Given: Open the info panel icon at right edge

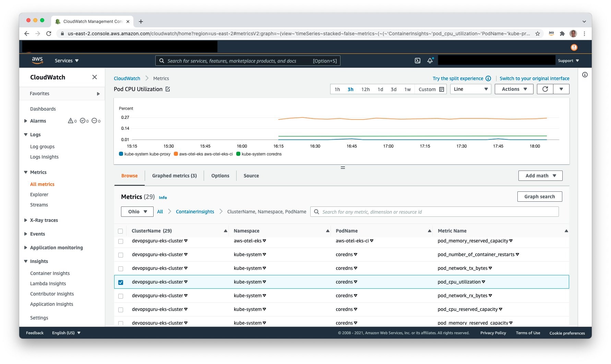Looking at the screenshot, I should coord(585,75).
